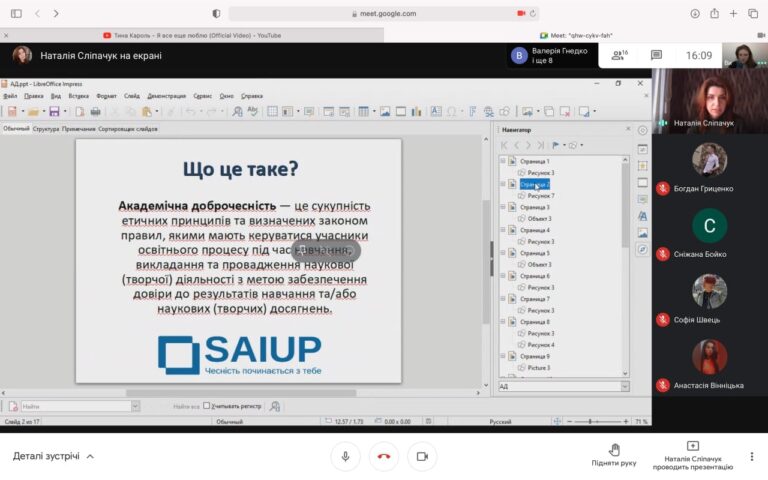Open the Формат menu in LibreOffice Impress

pyautogui.click(x=105, y=96)
